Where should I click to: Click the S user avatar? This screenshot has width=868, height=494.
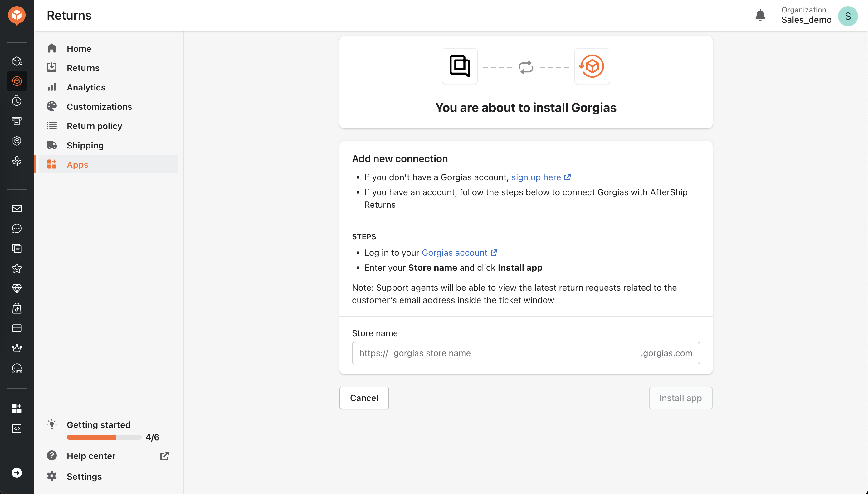point(848,16)
